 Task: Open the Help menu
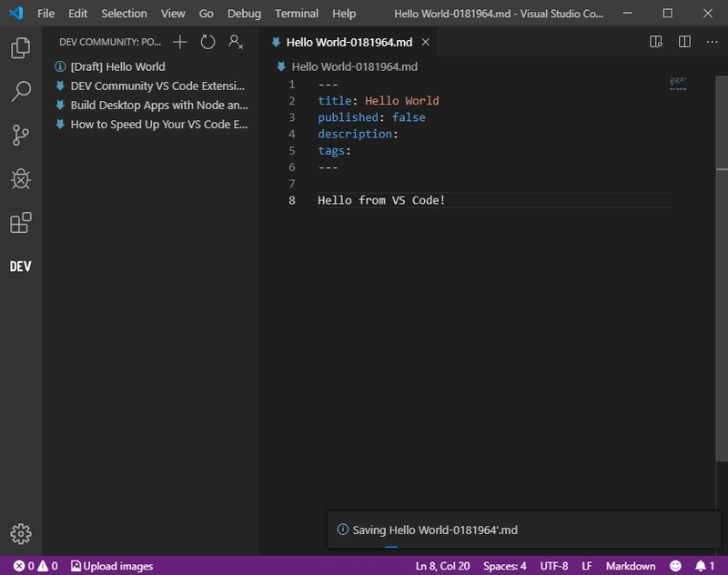pyautogui.click(x=344, y=14)
